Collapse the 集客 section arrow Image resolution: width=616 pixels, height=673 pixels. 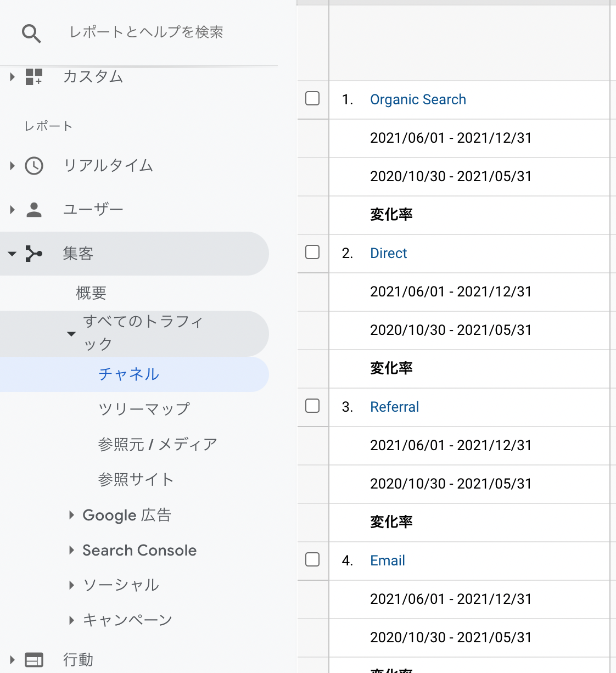12,254
